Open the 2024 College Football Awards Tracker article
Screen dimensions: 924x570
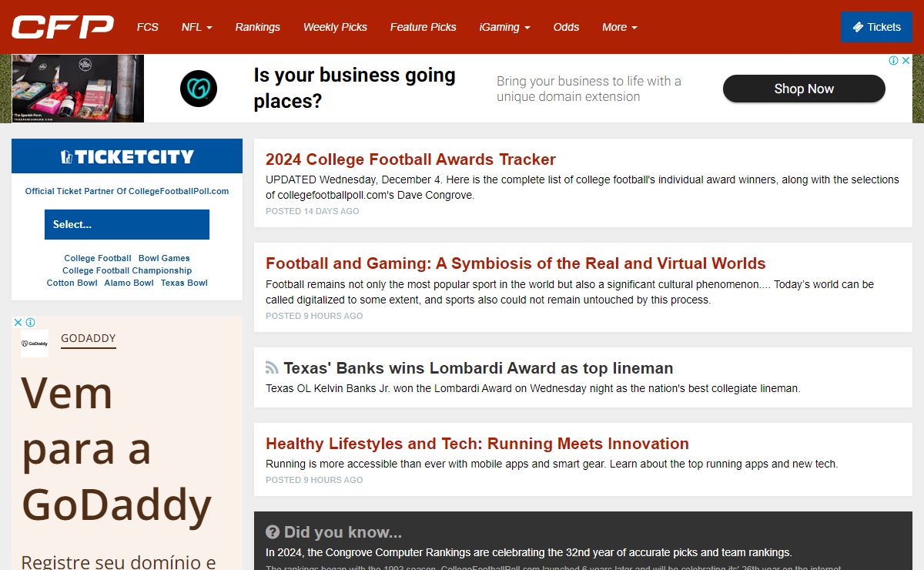[410, 159]
